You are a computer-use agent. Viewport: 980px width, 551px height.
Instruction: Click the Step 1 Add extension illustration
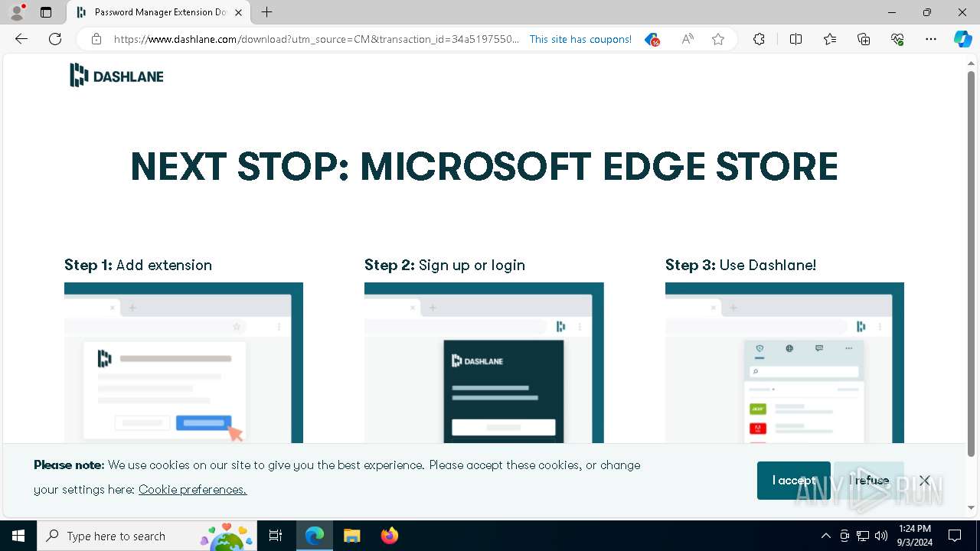pyautogui.click(x=184, y=363)
